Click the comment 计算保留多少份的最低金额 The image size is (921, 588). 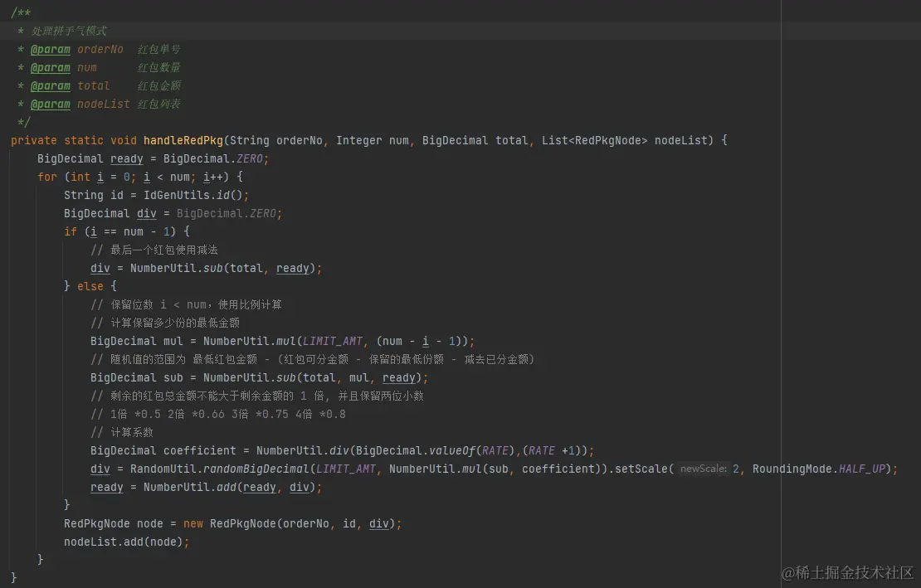pyautogui.click(x=165, y=323)
